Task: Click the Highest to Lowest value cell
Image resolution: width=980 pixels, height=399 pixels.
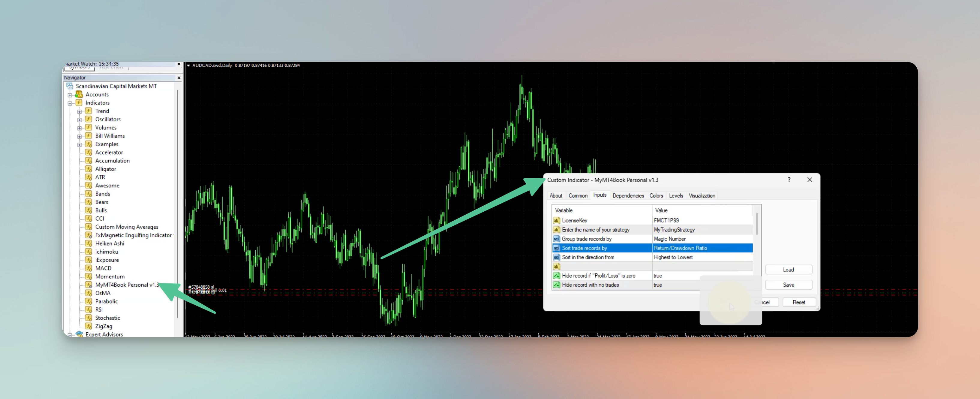Action: [x=702, y=257]
